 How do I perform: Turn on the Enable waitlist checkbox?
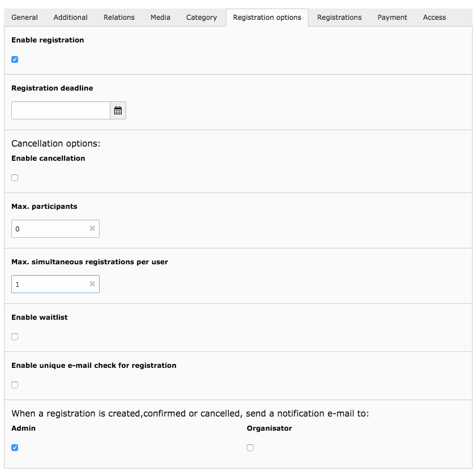15,337
